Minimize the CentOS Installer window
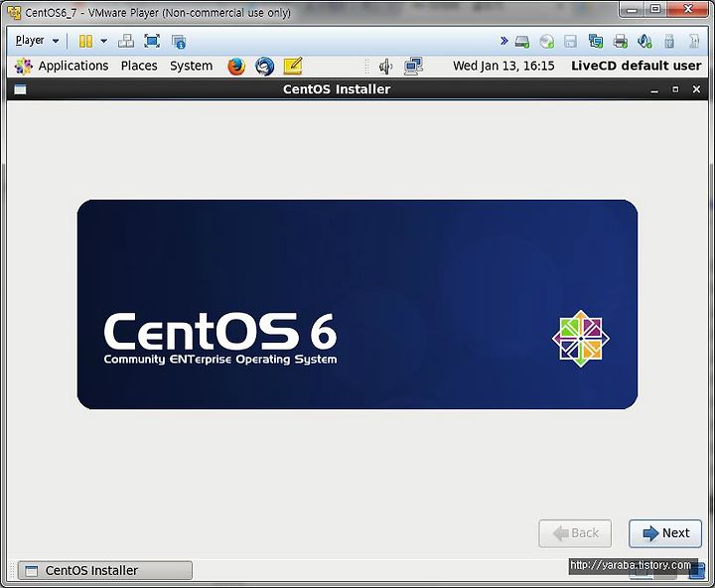 (x=654, y=89)
